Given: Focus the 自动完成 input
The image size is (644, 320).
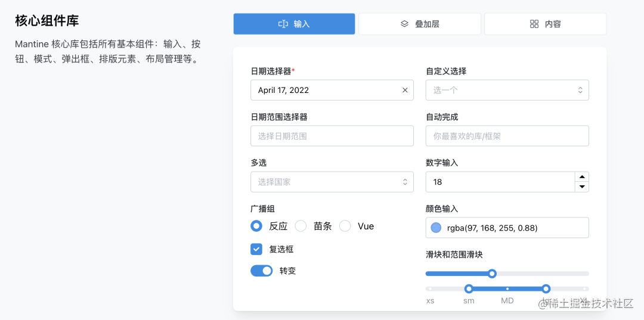Looking at the screenshot, I should 507,136.
